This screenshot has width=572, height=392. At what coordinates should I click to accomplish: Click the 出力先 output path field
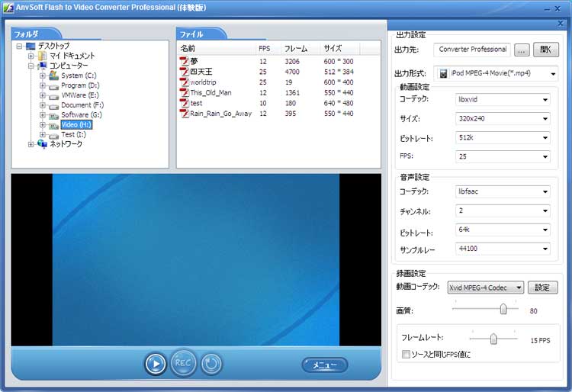(472, 50)
